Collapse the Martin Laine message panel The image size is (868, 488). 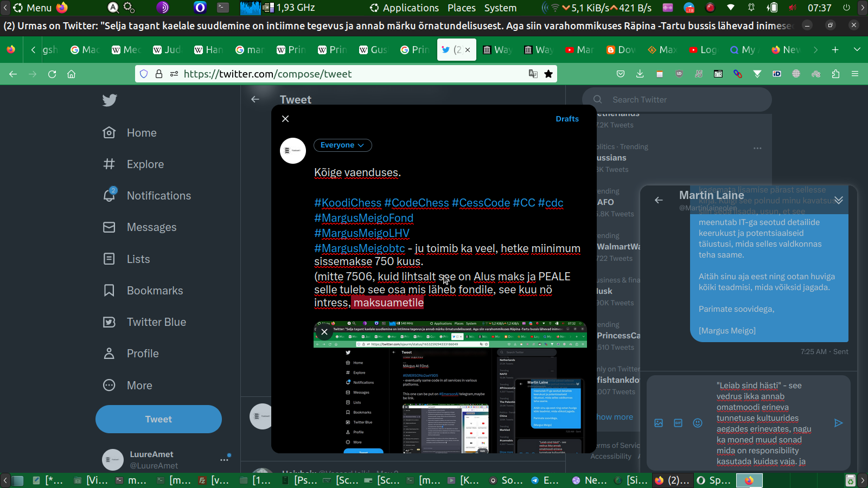[x=839, y=200]
